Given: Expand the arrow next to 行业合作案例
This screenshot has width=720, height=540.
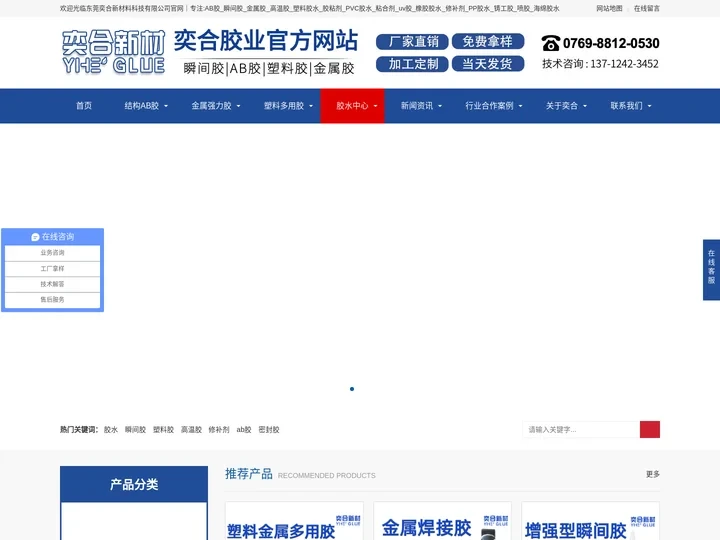Looking at the screenshot, I should point(520,106).
